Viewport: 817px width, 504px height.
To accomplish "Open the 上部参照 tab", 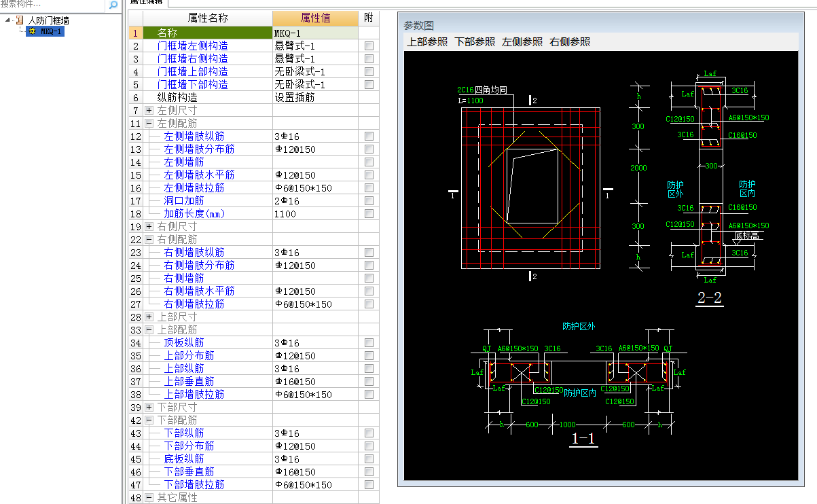I will [x=427, y=42].
